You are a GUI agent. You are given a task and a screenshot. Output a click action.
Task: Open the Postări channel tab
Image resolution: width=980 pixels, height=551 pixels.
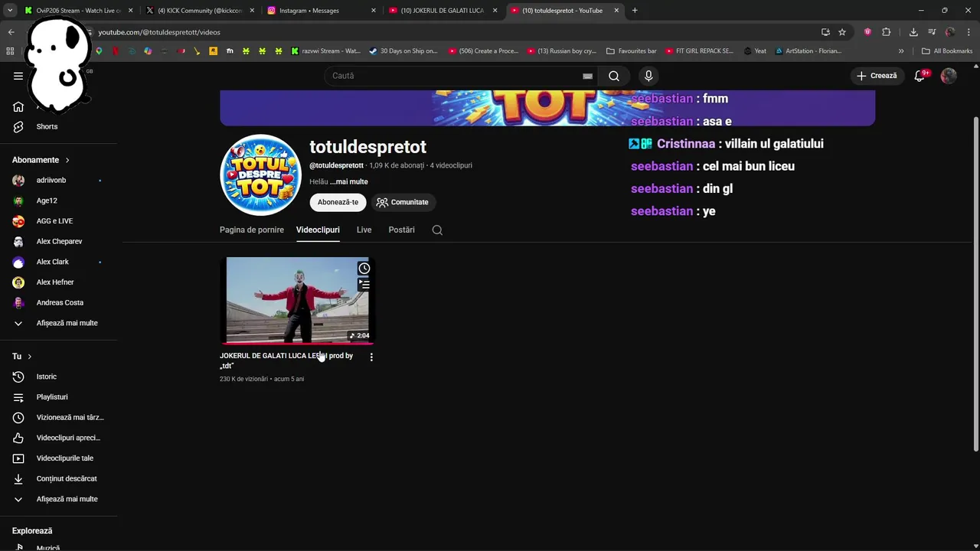point(401,230)
